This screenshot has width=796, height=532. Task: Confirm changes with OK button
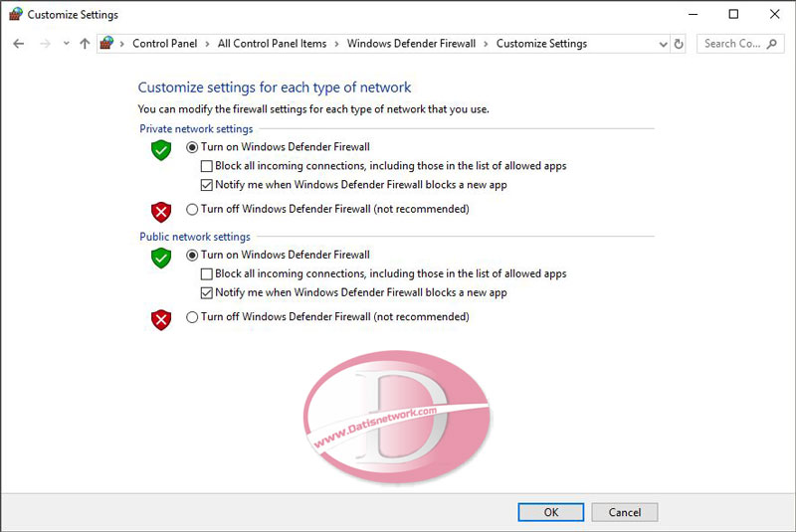pyautogui.click(x=551, y=512)
